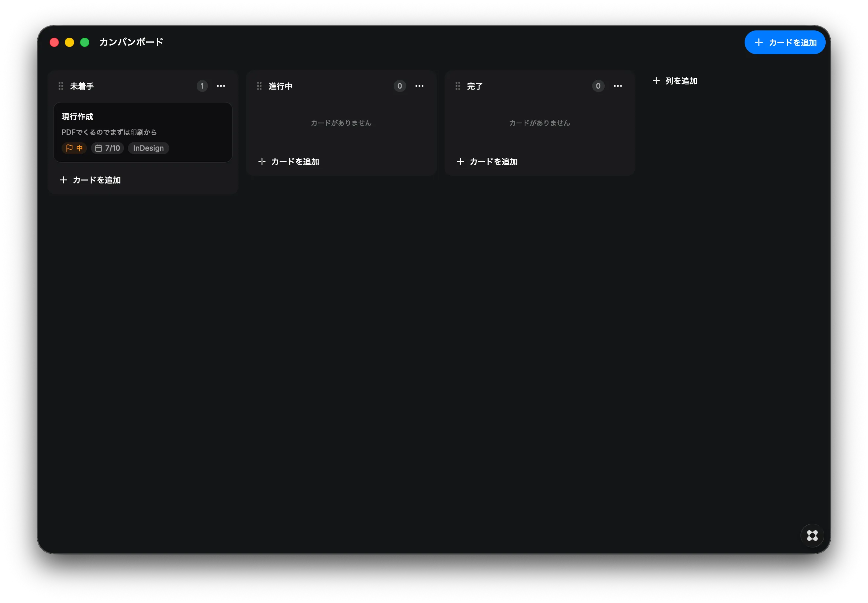The height and width of the screenshot is (603, 868).
Task: Open the 未着手 column options menu
Action: pyautogui.click(x=221, y=86)
